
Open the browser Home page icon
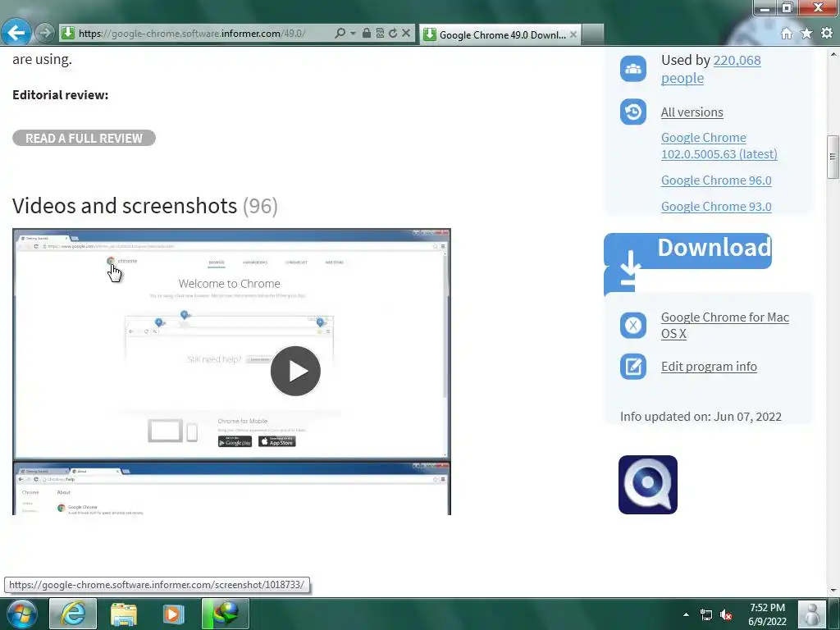(787, 33)
